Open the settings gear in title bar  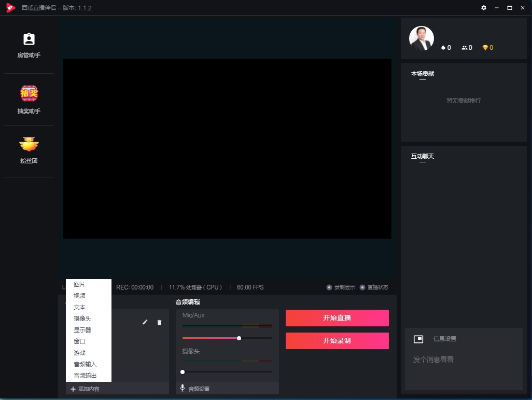pyautogui.click(x=483, y=8)
